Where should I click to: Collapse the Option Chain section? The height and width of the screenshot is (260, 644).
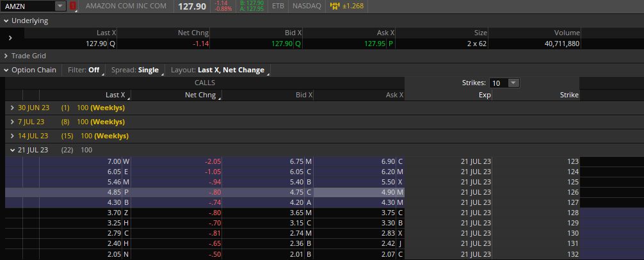pos(6,70)
